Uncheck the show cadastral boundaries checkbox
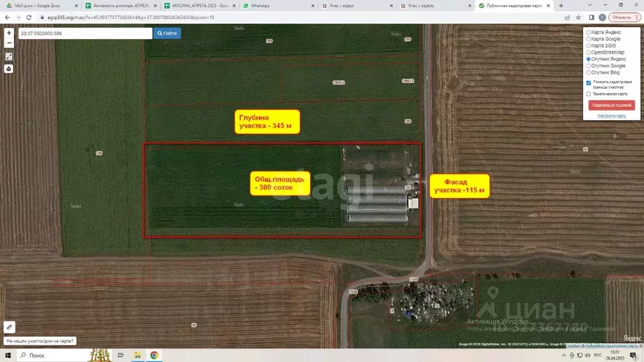The image size is (644, 362). (x=589, y=82)
